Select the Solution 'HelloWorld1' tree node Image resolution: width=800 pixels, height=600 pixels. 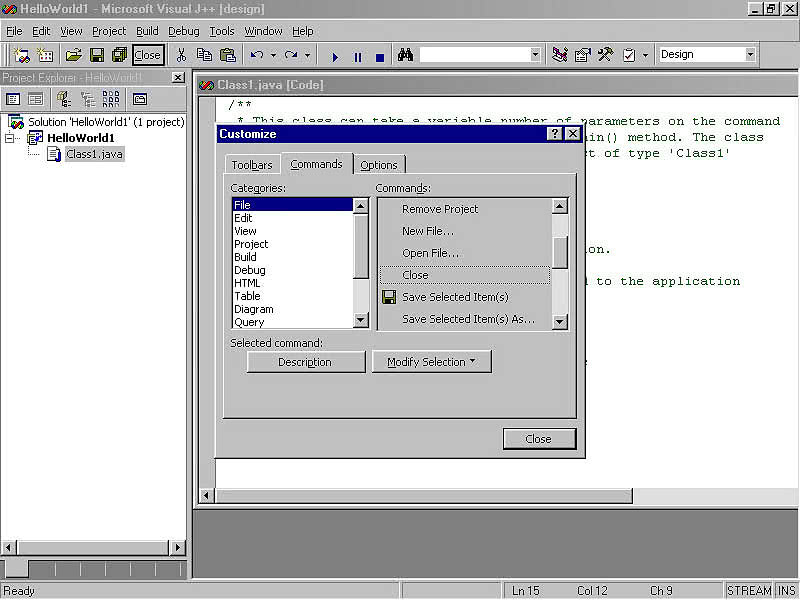[x=106, y=122]
